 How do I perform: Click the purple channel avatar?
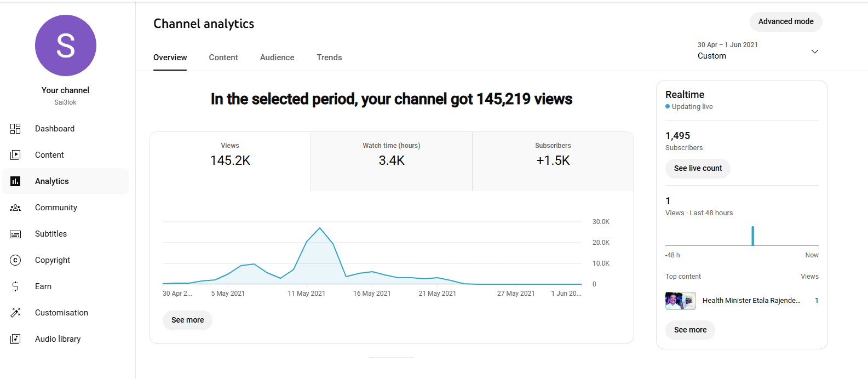click(66, 45)
